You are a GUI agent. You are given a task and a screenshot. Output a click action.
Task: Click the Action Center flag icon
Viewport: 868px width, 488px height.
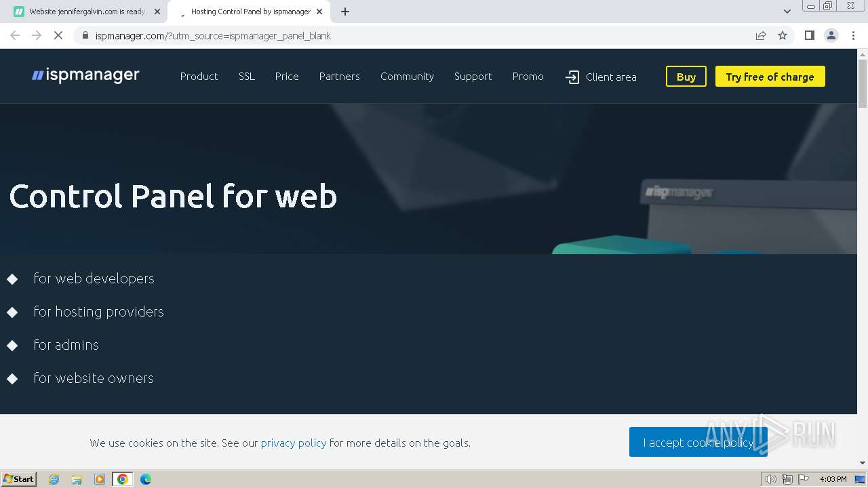point(804,479)
